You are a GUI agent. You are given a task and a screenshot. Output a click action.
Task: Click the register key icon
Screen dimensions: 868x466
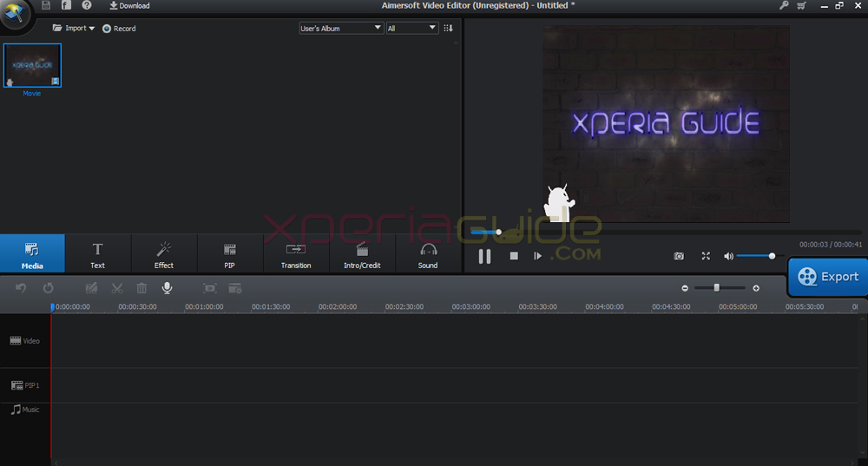[x=784, y=5]
